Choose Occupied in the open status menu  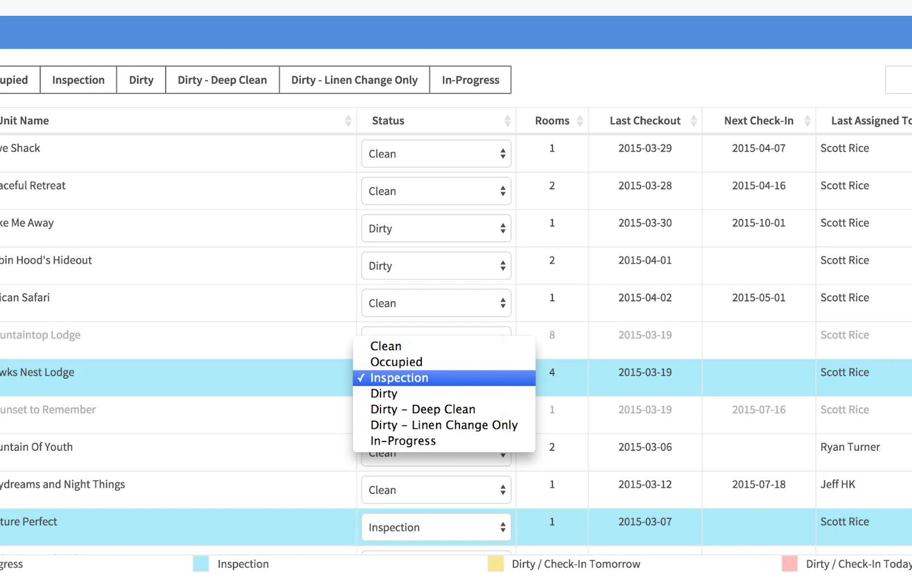click(x=444, y=362)
